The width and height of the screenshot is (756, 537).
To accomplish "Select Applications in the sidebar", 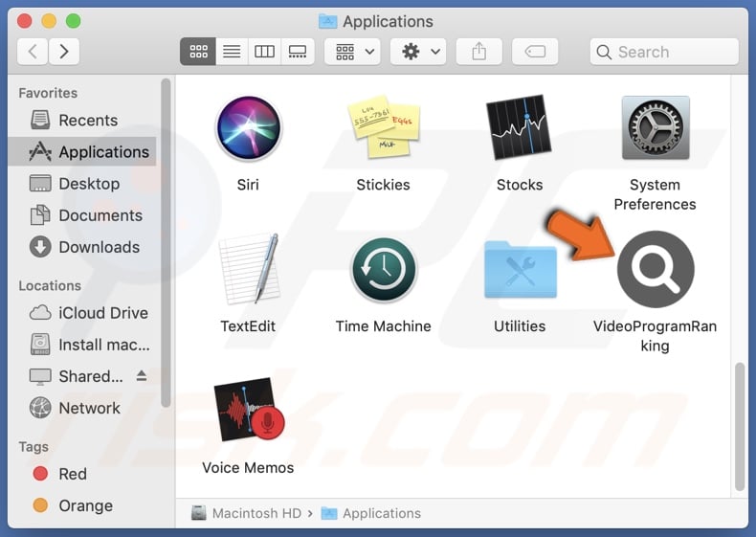I will 82,152.
